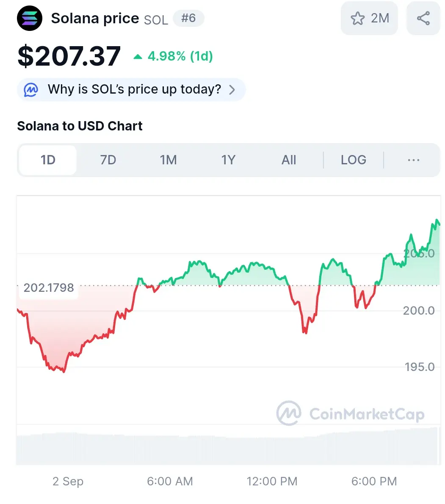Click the AI chat icon beside SOL question

pos(31,90)
